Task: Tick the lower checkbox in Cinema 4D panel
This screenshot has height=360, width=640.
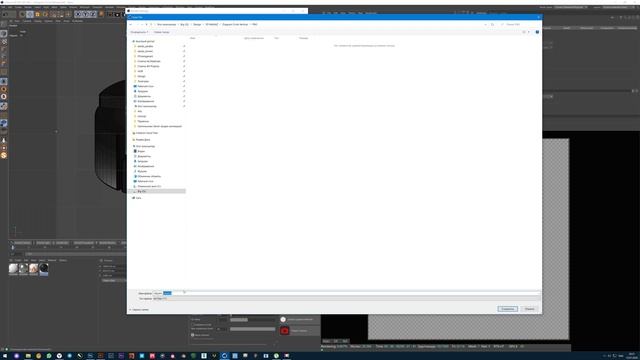Action: tap(193, 335)
